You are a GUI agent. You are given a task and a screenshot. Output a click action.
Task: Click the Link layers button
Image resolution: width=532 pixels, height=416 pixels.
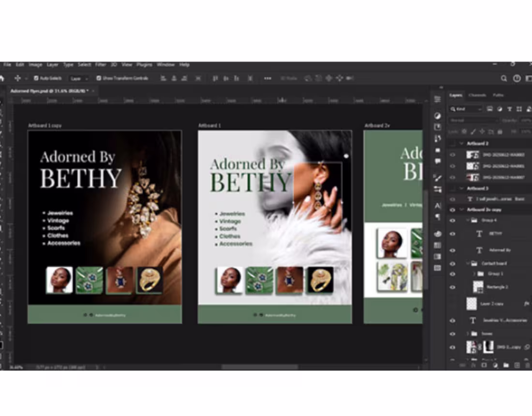(463, 364)
